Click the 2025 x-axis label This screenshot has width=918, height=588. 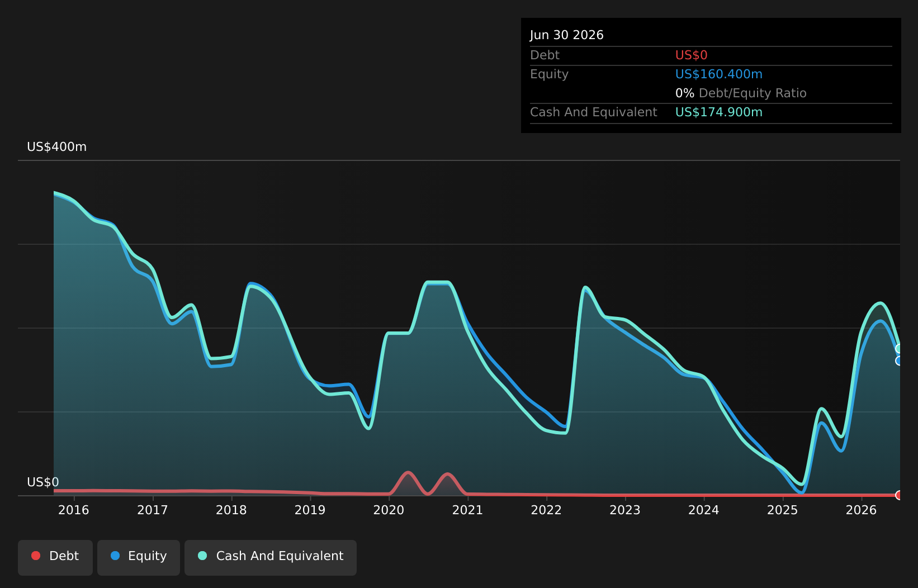click(x=783, y=510)
